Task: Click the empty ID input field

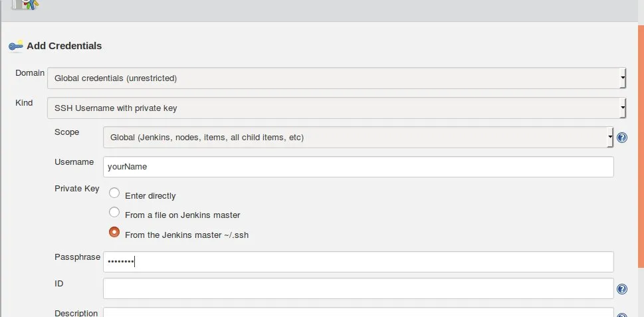Action: (358, 288)
